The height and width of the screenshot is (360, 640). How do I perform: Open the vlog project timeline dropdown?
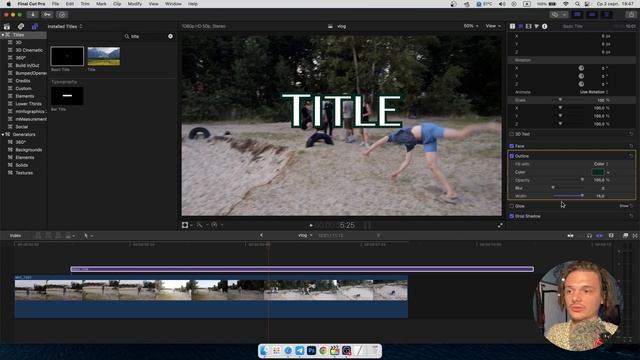tap(305, 236)
